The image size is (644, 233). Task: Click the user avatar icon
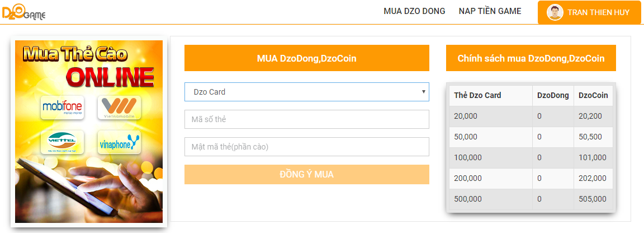coord(555,12)
